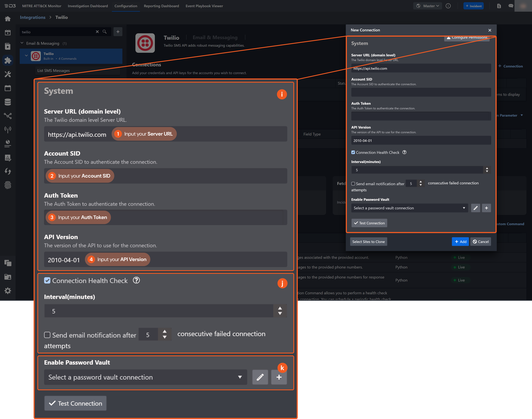The height and width of the screenshot is (419, 532).
Task: Uncheck the Connection Health Check checkbox
Action: (x=353, y=152)
